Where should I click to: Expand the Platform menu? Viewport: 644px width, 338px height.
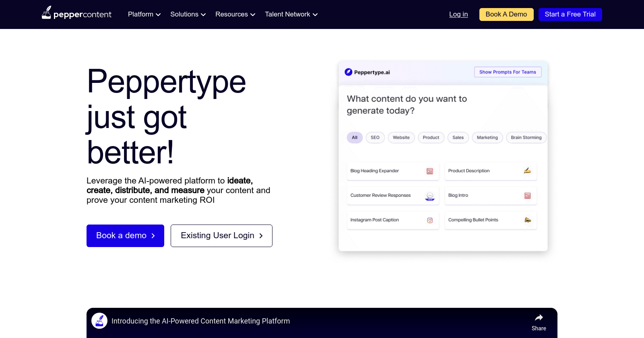point(144,14)
